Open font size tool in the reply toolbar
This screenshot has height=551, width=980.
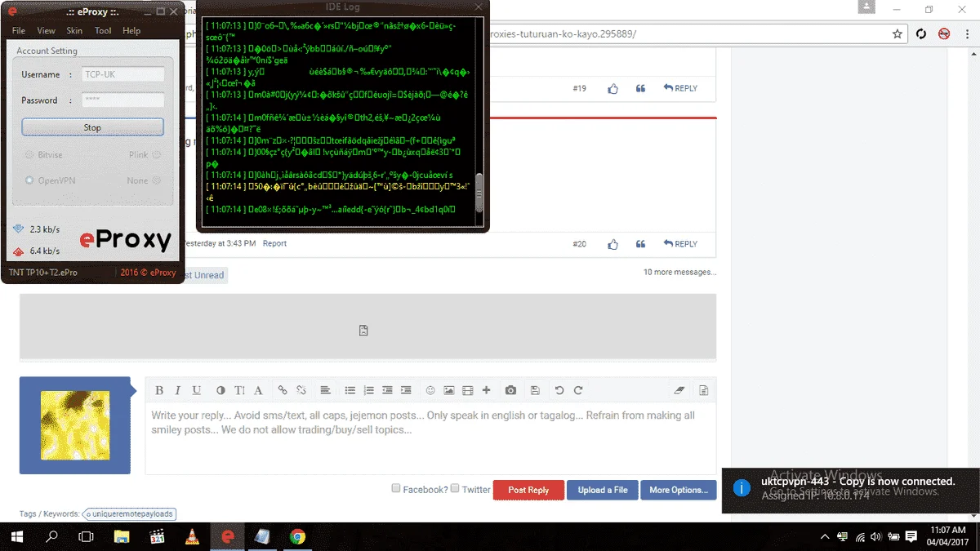tap(239, 391)
